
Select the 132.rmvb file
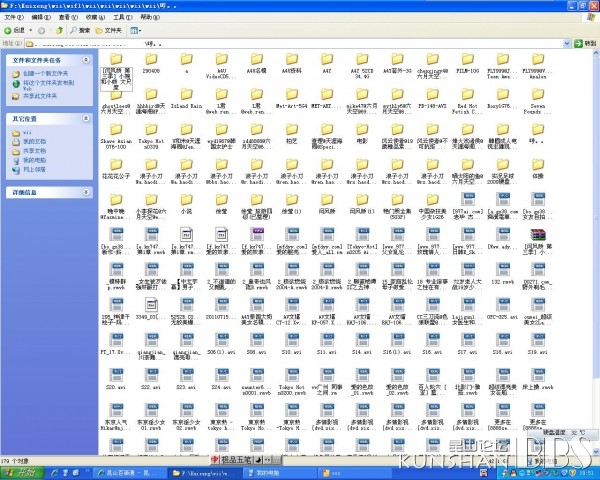(x=503, y=273)
